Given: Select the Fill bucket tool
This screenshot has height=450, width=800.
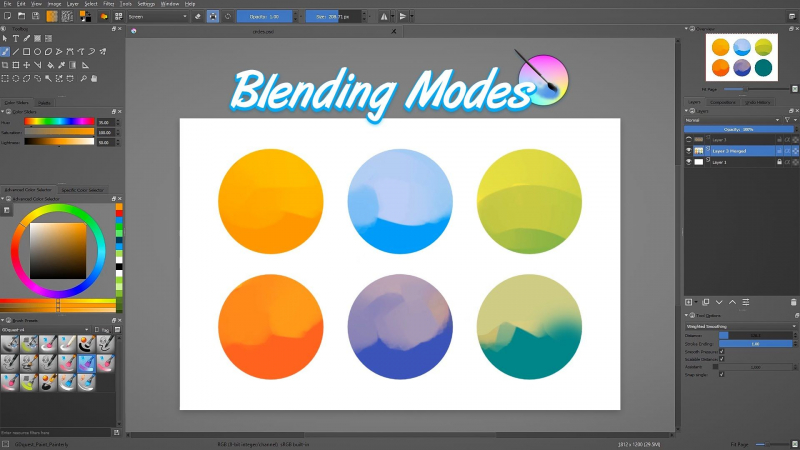Looking at the screenshot, I should (51, 65).
